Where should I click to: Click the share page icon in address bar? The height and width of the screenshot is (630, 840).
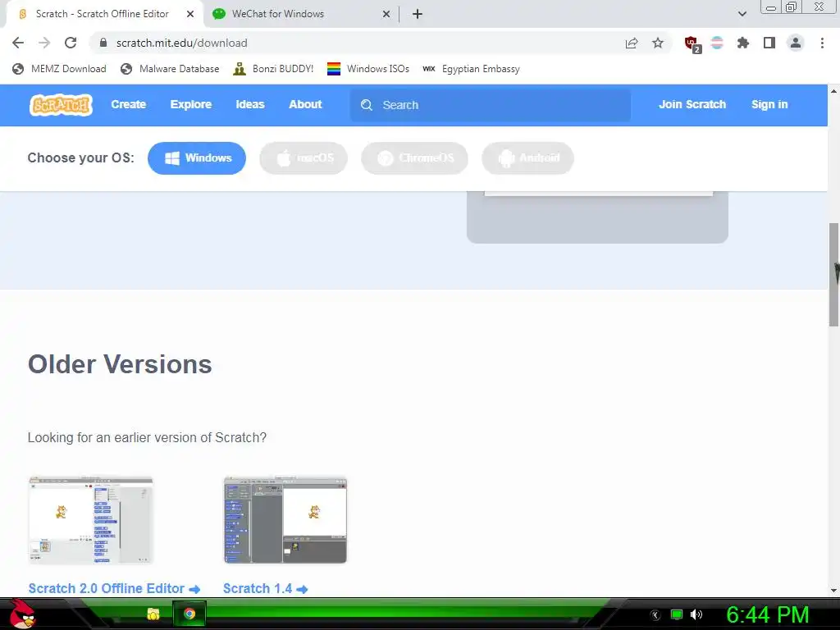point(632,43)
